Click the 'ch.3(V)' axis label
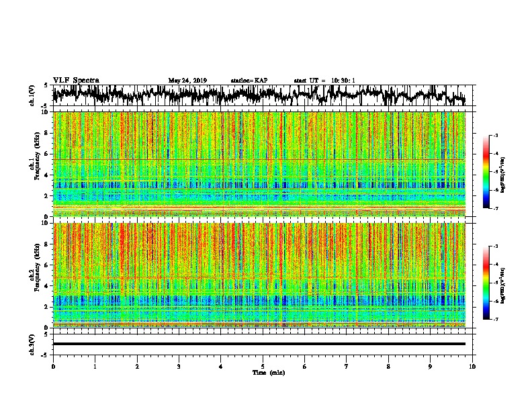Screen dimensions: 532x411 pos(32,345)
